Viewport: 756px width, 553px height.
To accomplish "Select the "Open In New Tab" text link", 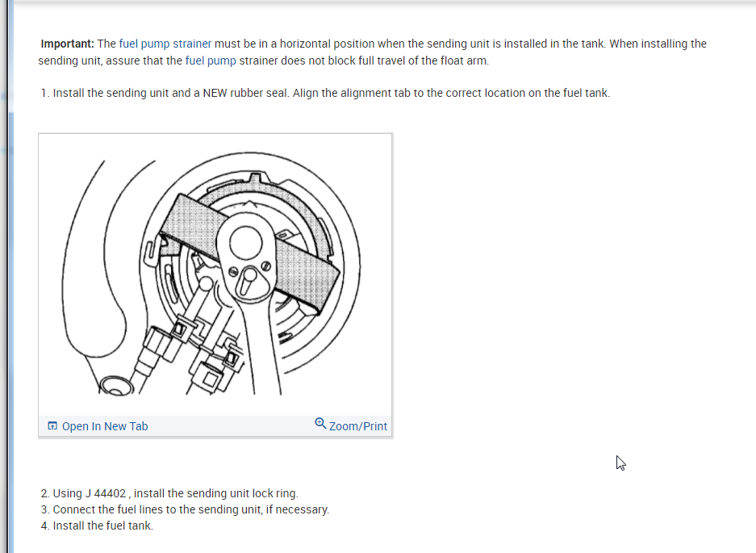I will point(105,426).
